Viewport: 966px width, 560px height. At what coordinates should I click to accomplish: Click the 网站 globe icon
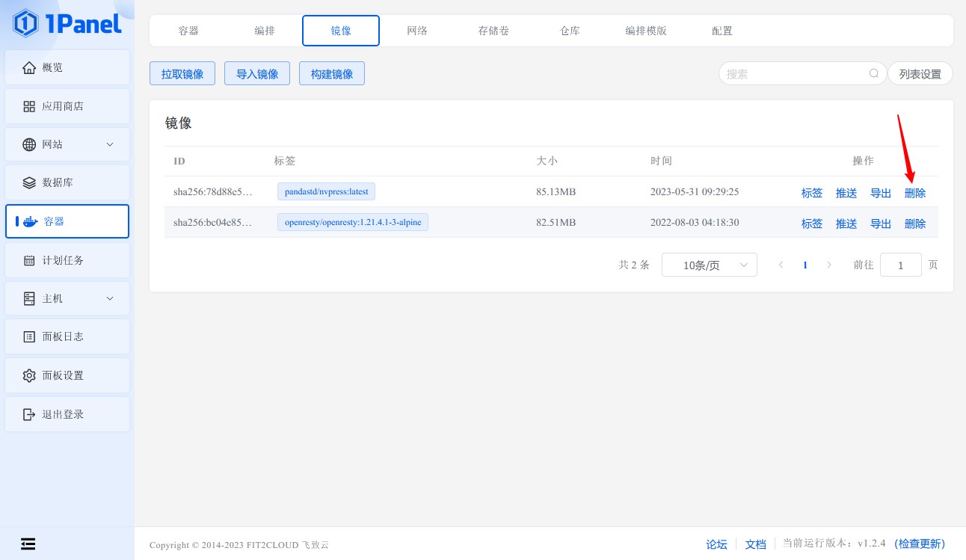tap(29, 144)
